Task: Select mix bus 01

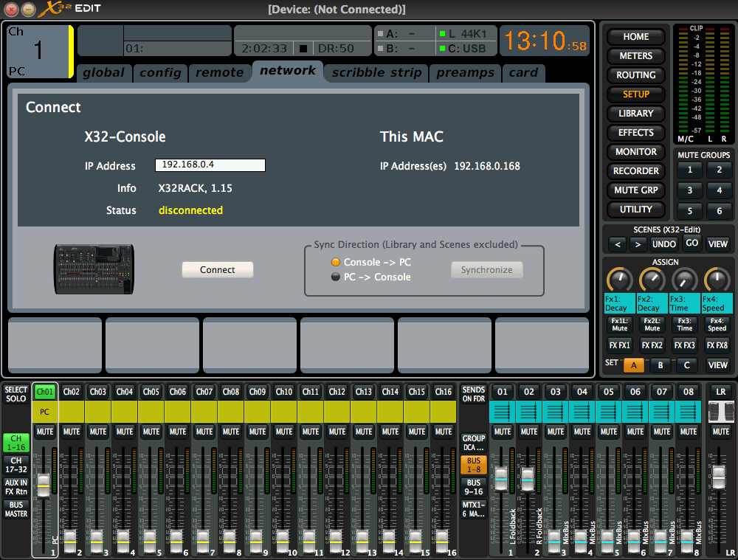Action: pos(503,392)
